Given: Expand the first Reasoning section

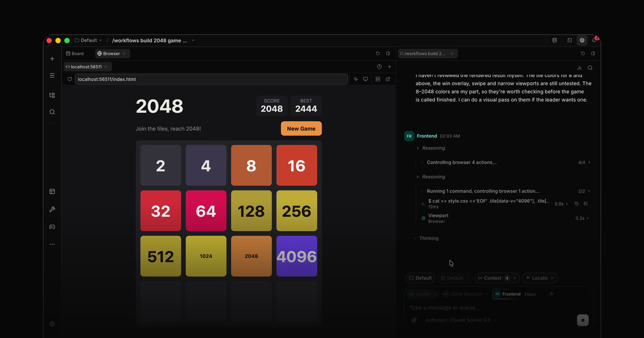Looking at the screenshot, I should (x=431, y=148).
